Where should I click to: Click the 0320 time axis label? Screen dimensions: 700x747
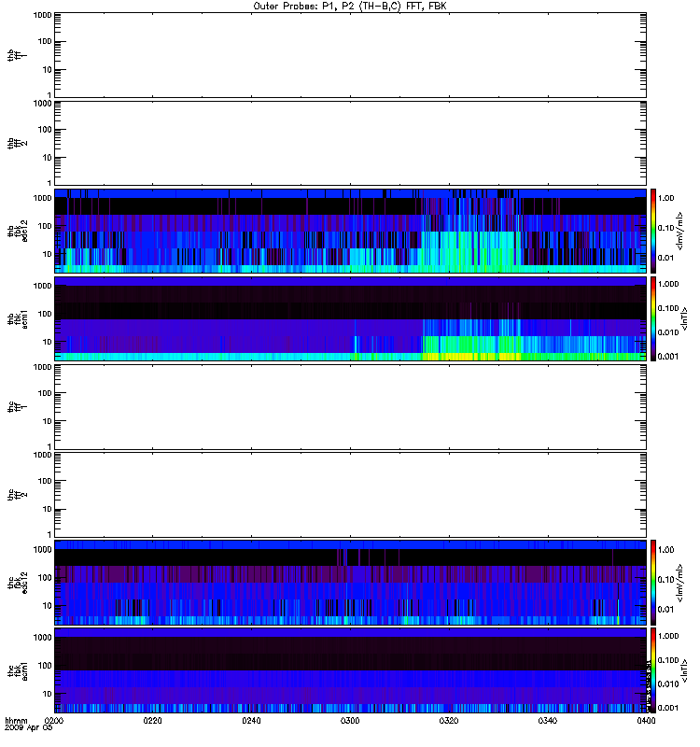tap(449, 721)
